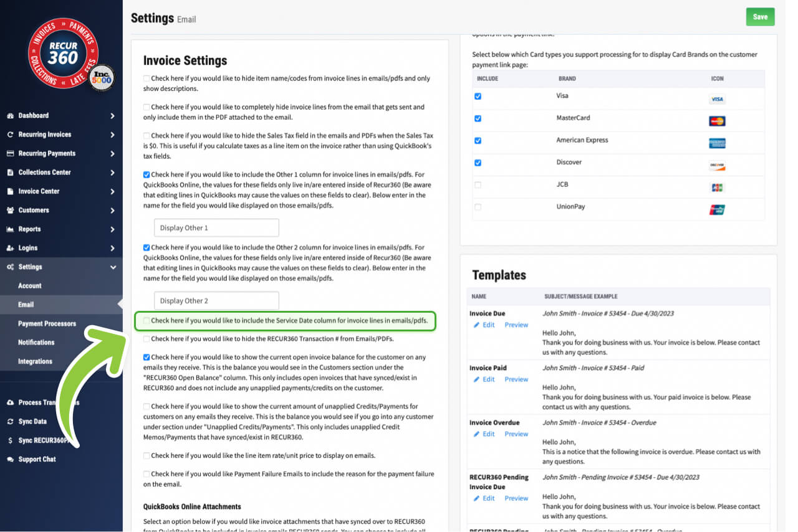The height and width of the screenshot is (532, 798).
Task: Click the Display Other 1 field
Action: coord(216,228)
